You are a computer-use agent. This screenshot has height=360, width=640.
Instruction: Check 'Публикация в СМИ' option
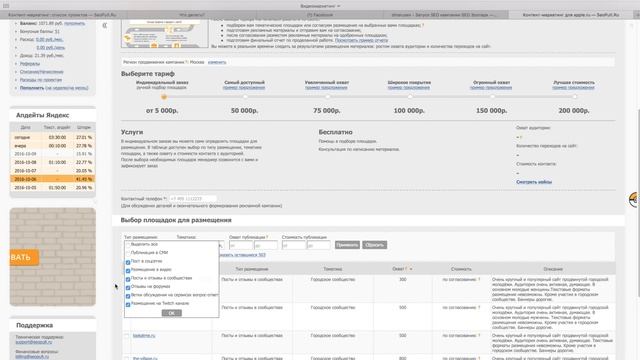[x=128, y=253]
